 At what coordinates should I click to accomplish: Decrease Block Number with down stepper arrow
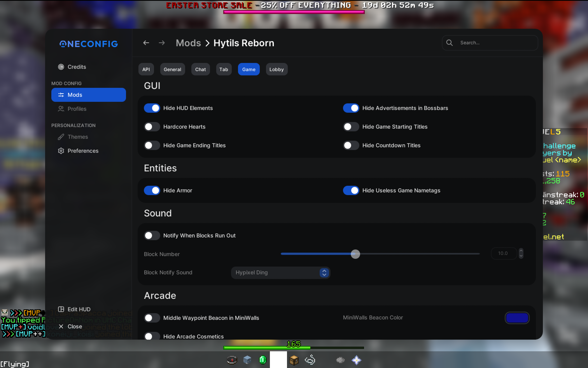point(521,256)
